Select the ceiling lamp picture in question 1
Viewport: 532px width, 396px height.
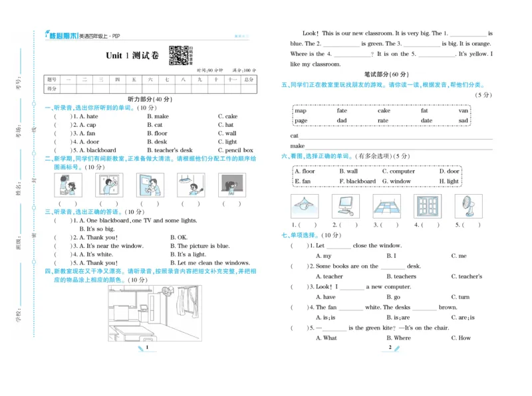303,206
